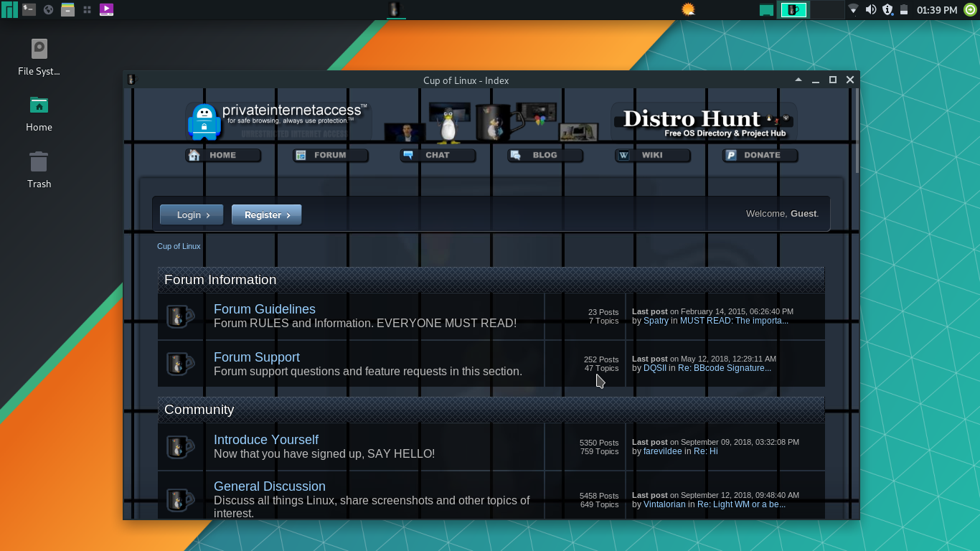
Task: Open the volume speaker control
Action: point(871,9)
